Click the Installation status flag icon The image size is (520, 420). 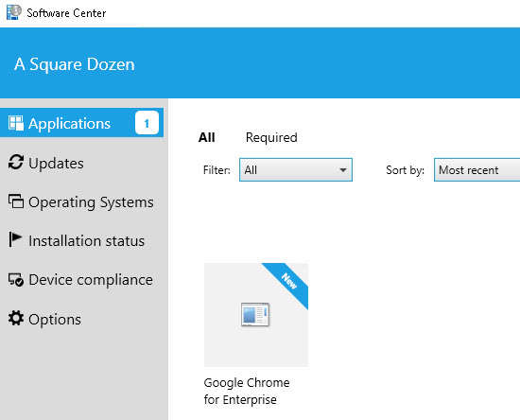pos(15,239)
